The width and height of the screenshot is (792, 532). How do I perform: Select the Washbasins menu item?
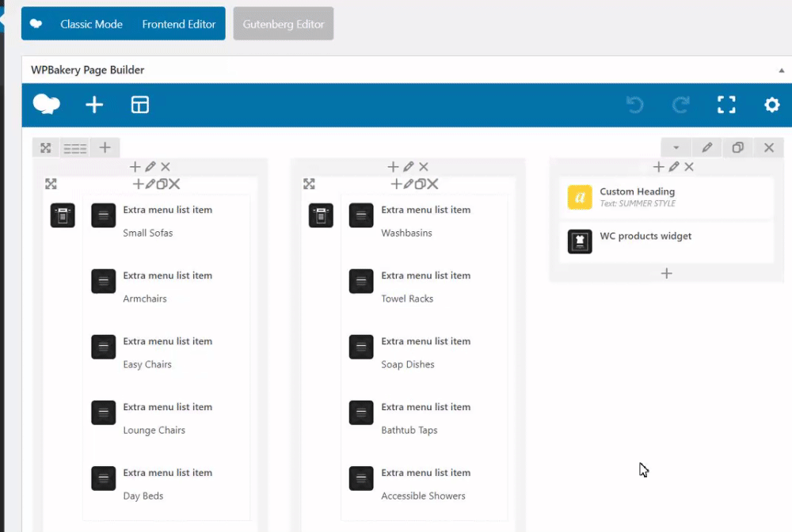(406, 233)
